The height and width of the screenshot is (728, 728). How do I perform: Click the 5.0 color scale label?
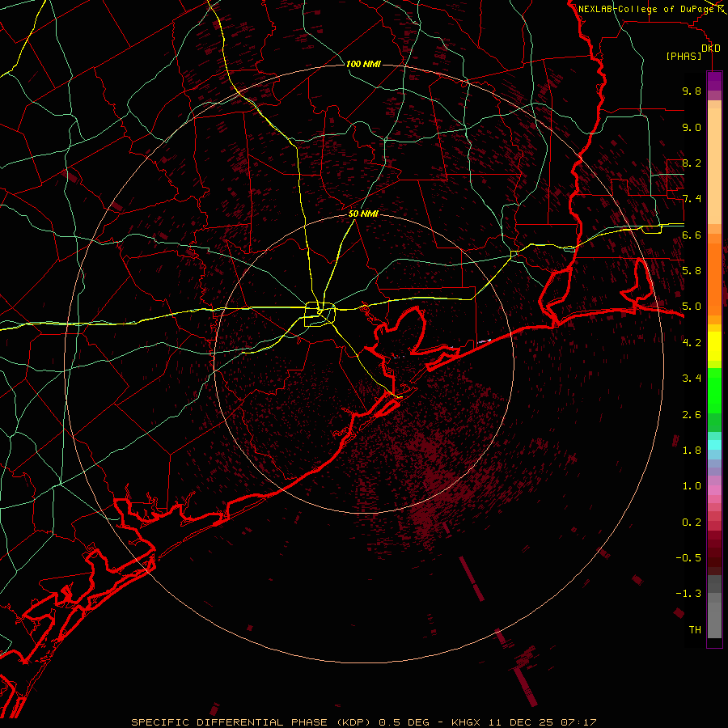(x=692, y=307)
